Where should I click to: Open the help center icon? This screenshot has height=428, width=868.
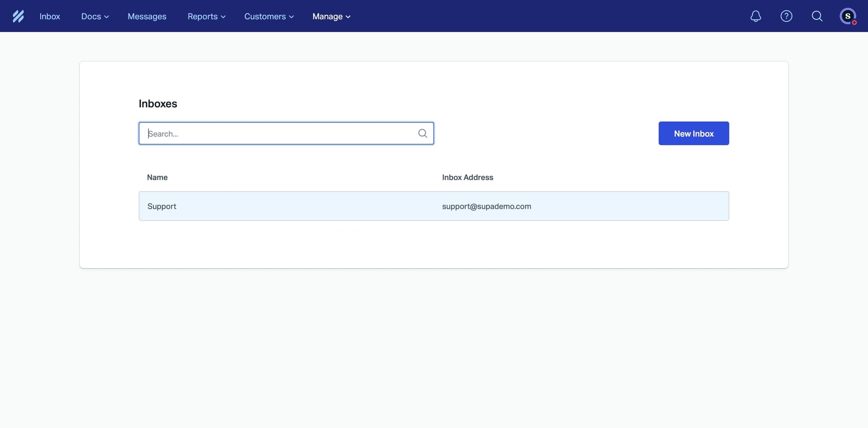[787, 16]
